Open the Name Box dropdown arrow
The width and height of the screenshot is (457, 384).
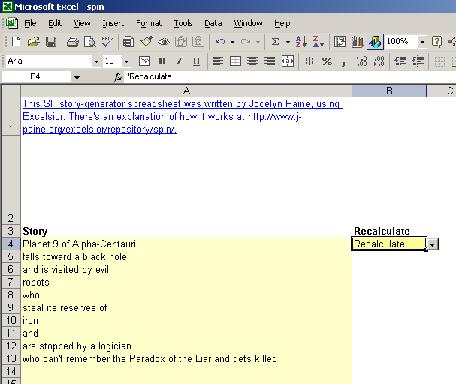click(77, 77)
